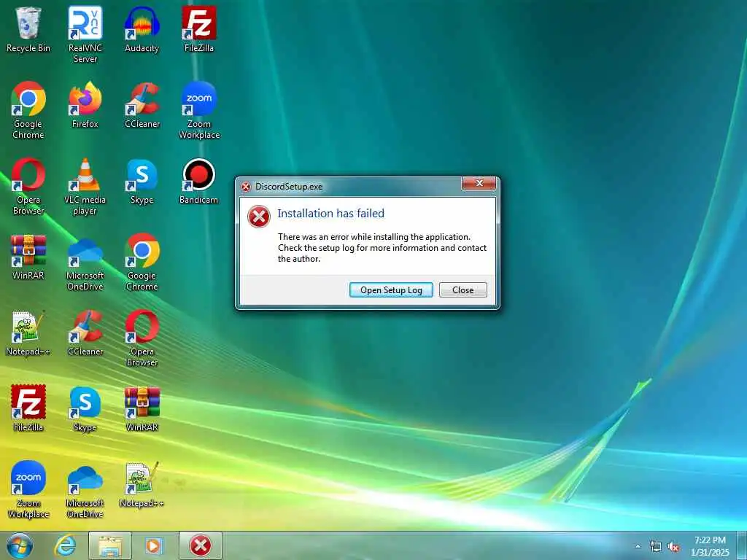Select the Zoom Workplace icon left of OneDrive
Image resolution: width=747 pixels, height=560 pixels.
[28, 489]
